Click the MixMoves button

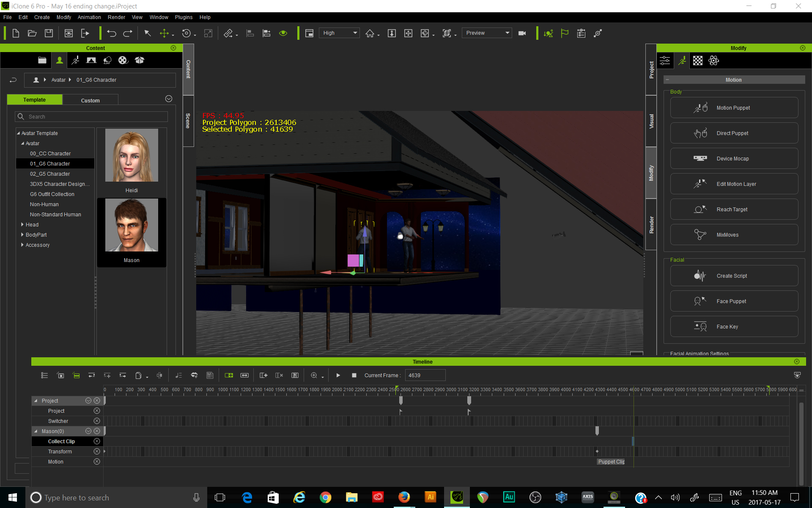pos(734,235)
